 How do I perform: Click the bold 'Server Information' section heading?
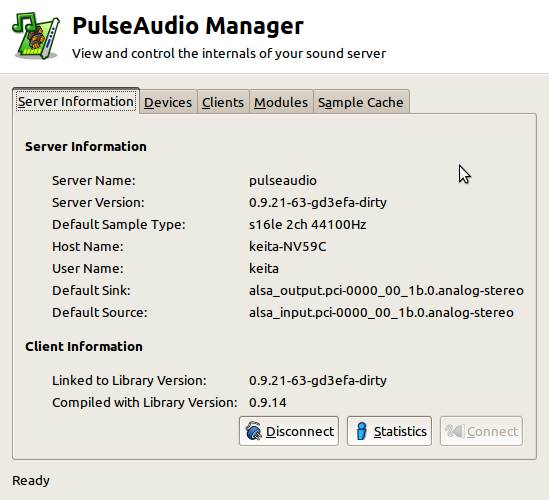click(x=86, y=147)
